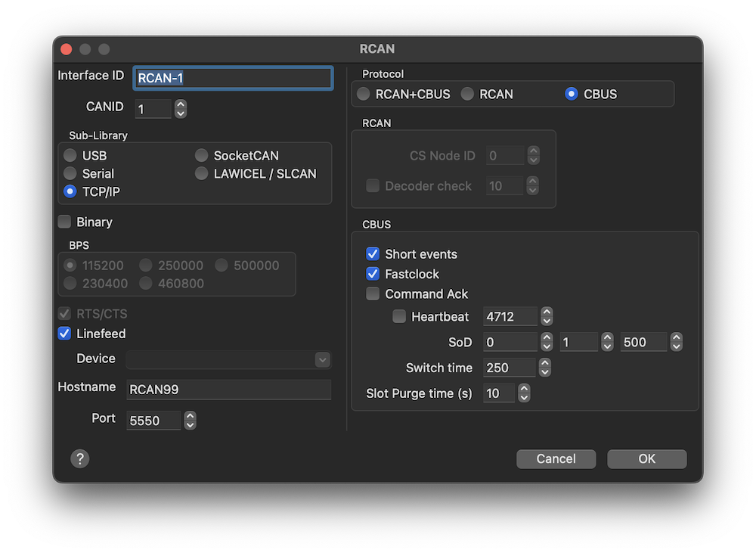Screen dimensions: 756x553
Task: Focus the Interface ID field
Action: click(233, 78)
